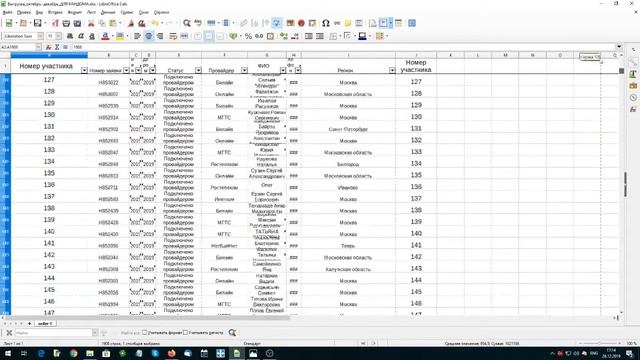Click the Paste clipboard icon
Screen dimensions: 640x360
click(113, 23)
